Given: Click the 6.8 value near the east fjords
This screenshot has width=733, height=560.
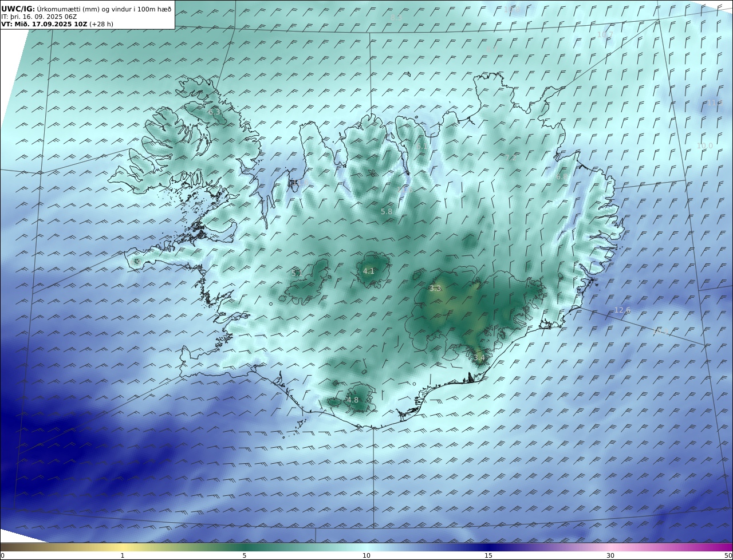Looking at the screenshot, I should point(562,178).
